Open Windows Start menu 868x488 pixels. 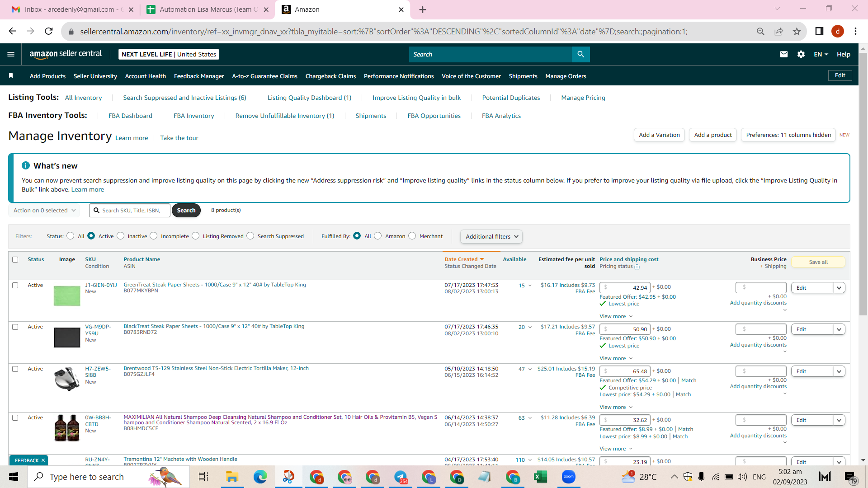point(14,477)
